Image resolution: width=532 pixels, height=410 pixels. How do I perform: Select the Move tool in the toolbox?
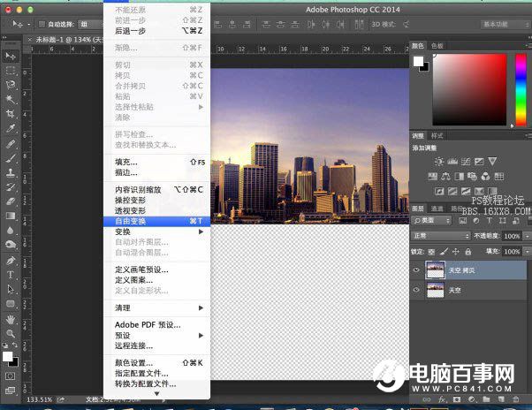11,56
